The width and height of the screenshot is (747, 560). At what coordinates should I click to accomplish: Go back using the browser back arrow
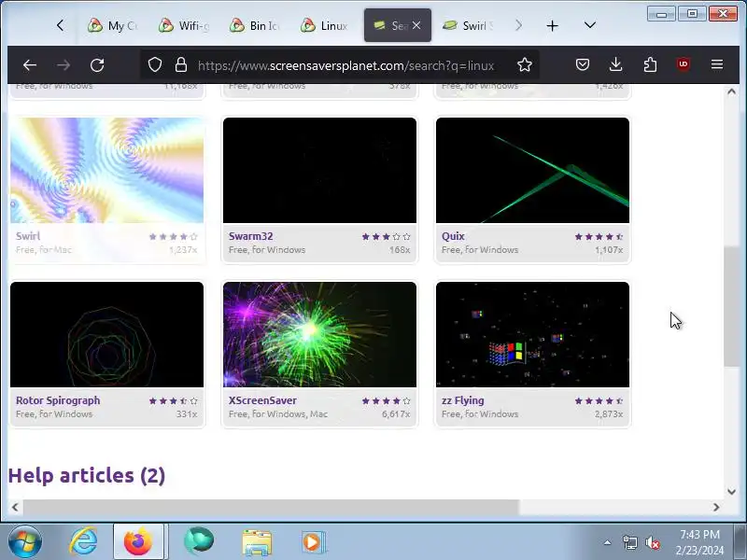[x=30, y=64]
